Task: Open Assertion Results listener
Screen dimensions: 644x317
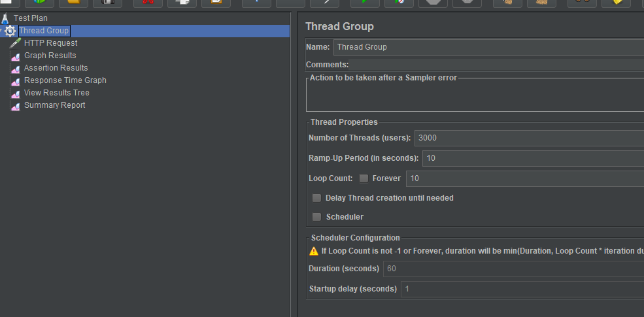Action: 56,68
